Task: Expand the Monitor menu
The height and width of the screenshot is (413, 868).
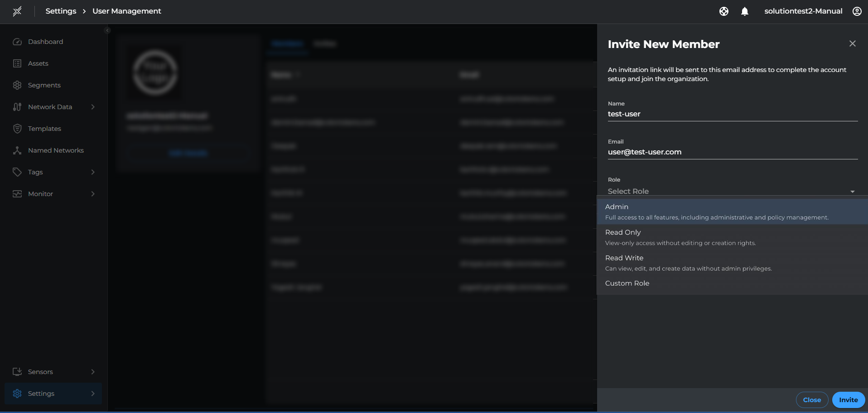Action: [41, 193]
